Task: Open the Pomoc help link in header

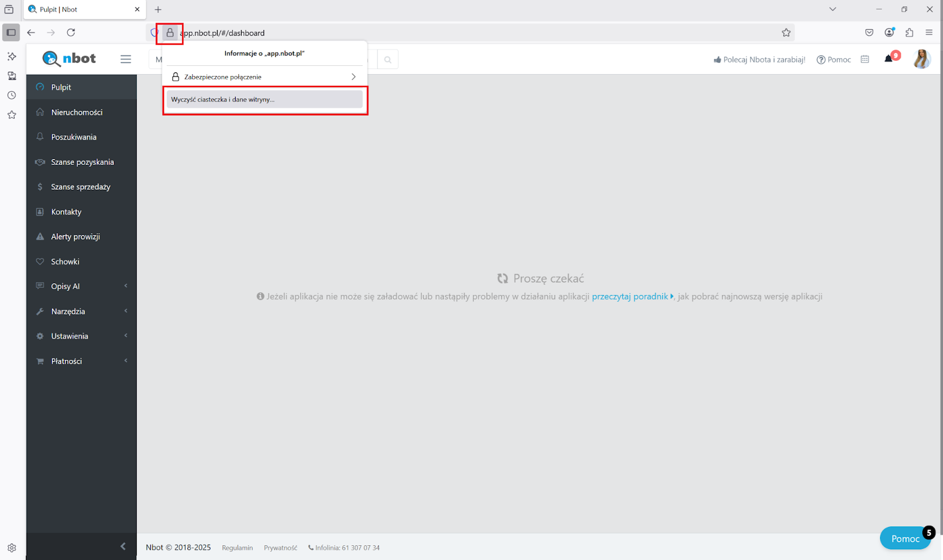Action: (x=833, y=59)
